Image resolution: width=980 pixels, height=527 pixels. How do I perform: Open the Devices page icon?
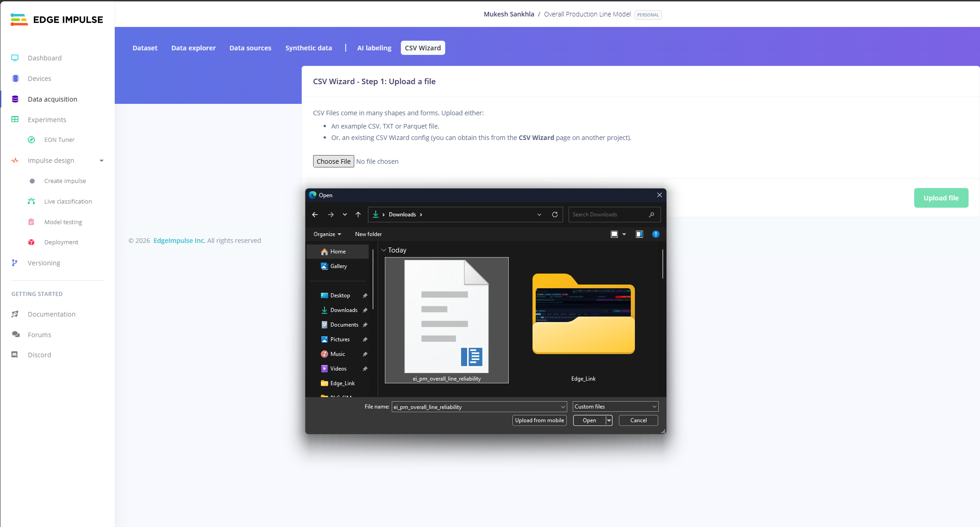(x=15, y=79)
